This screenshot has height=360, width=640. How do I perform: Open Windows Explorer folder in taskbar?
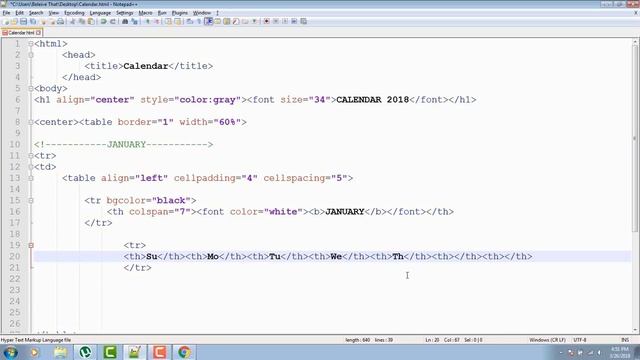click(x=60, y=352)
